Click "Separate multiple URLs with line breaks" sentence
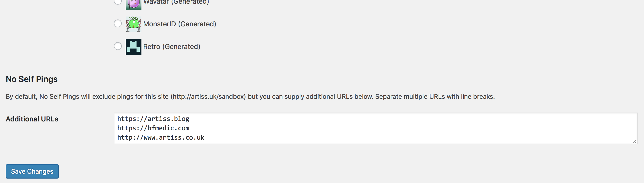The height and width of the screenshot is (183, 644). pyautogui.click(x=435, y=97)
